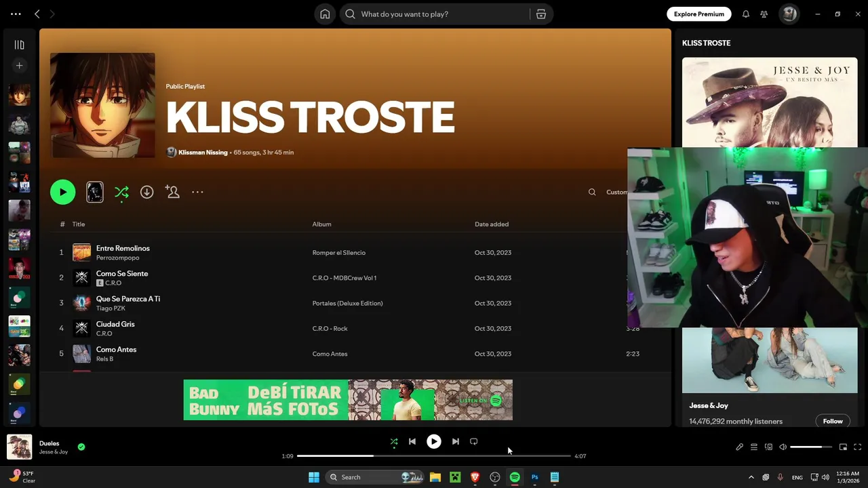Select track Que Se Parezca A Ti
This screenshot has width=868, height=488.
128,299
